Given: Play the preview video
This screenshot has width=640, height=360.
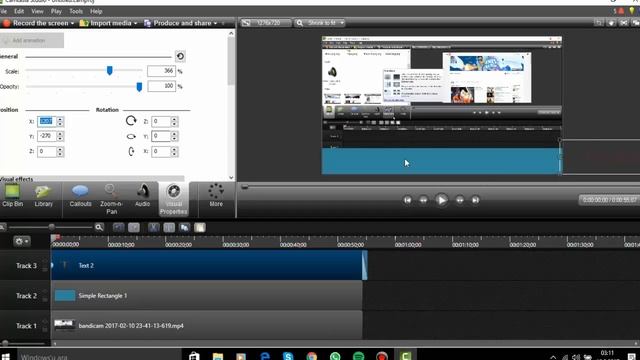Looking at the screenshot, I should click(441, 200).
